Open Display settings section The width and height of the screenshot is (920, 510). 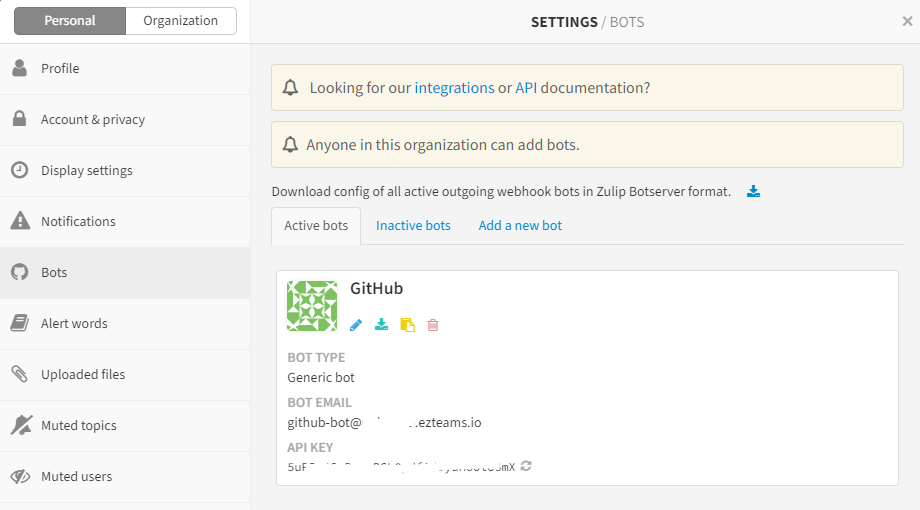coord(125,171)
